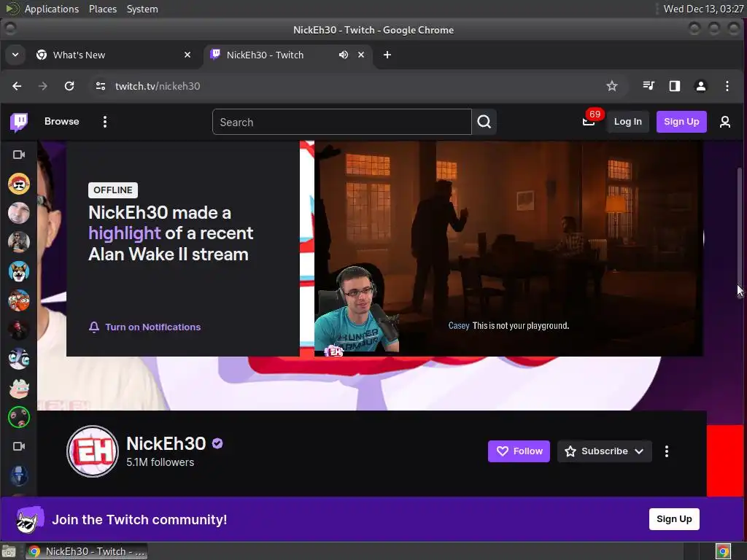Open the System menu
747x560 pixels.
[142, 9]
